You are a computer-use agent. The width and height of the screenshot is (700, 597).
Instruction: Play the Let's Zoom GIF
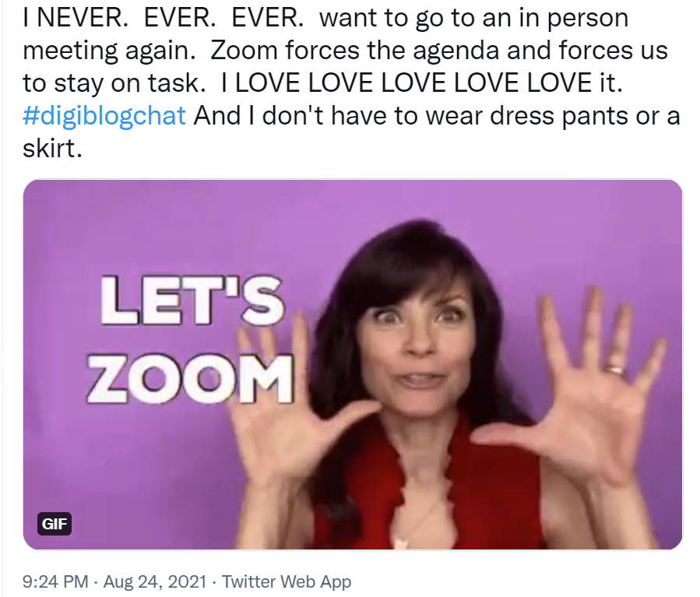[x=353, y=364]
